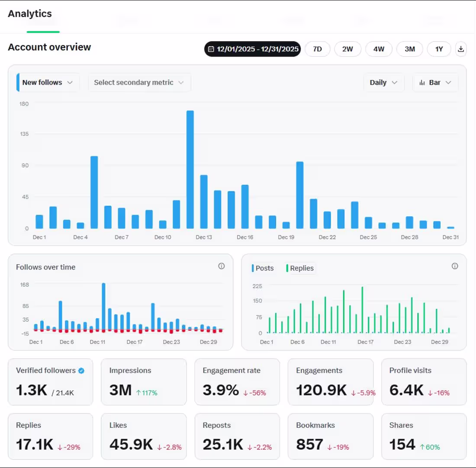Open the Select secondary metric dropdown

139,83
